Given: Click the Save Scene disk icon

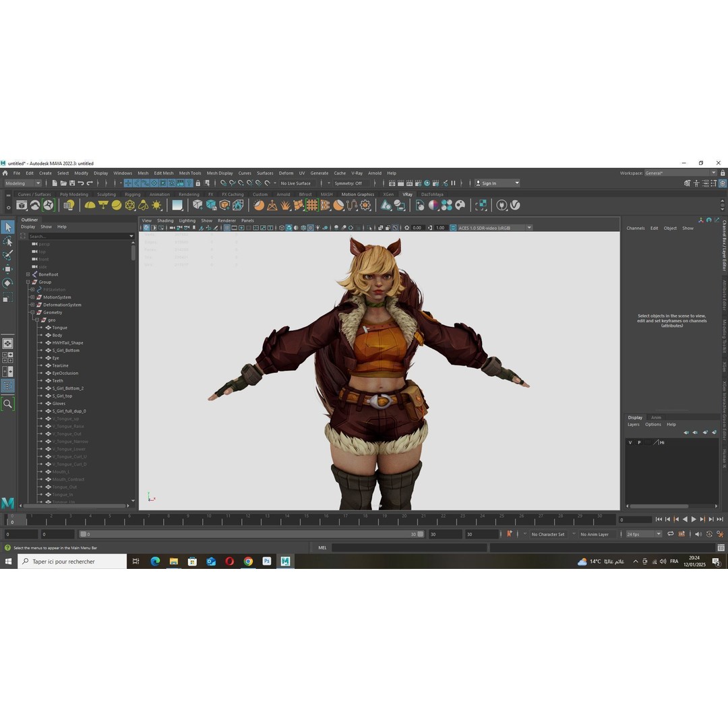Looking at the screenshot, I should 72,183.
